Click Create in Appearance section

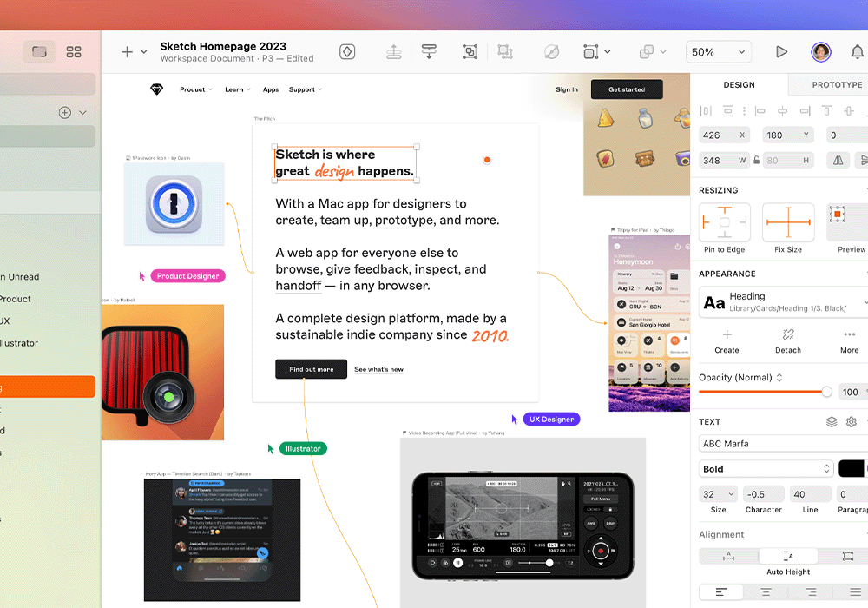coord(727,341)
